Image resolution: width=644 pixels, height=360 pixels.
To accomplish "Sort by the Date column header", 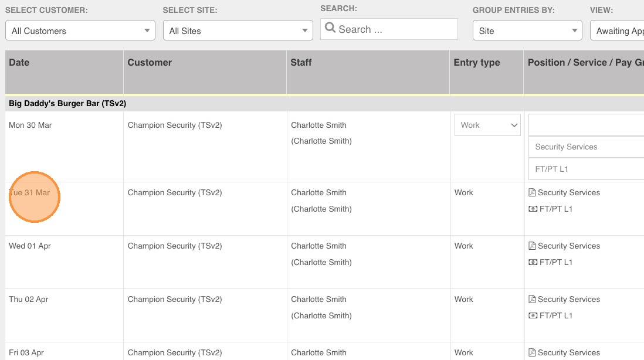I will click(x=19, y=62).
